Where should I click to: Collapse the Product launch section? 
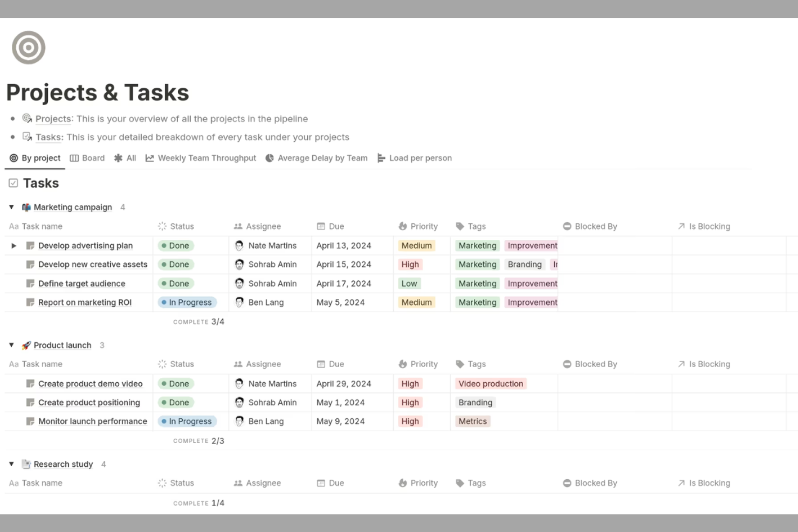click(x=12, y=345)
